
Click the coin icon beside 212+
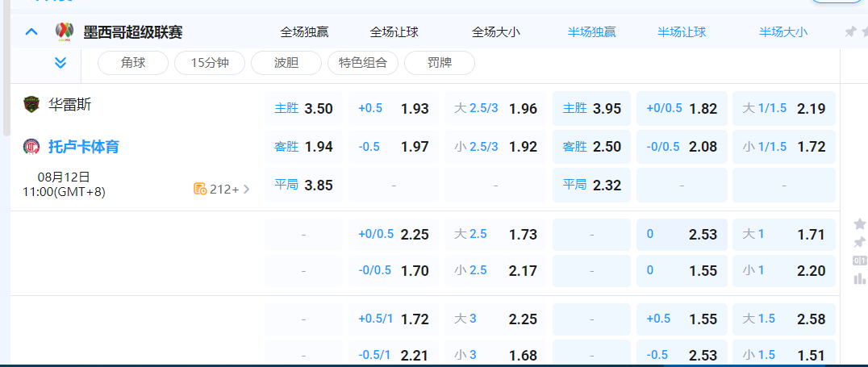pyautogui.click(x=200, y=189)
